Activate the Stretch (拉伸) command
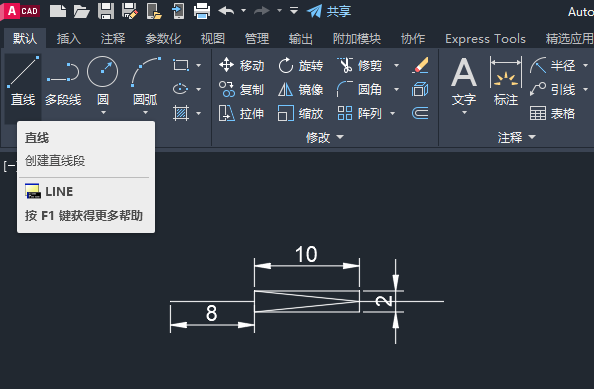This screenshot has width=594, height=389. [x=241, y=113]
